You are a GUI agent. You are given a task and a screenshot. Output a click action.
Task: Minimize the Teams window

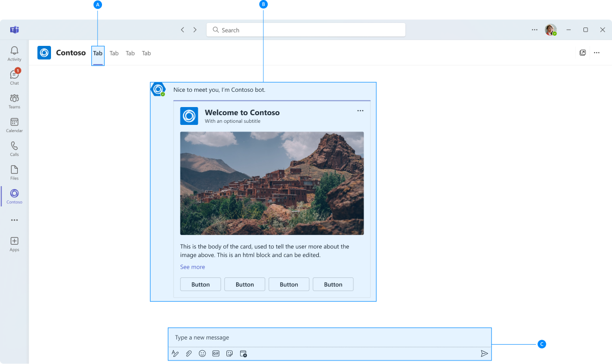pos(569,30)
